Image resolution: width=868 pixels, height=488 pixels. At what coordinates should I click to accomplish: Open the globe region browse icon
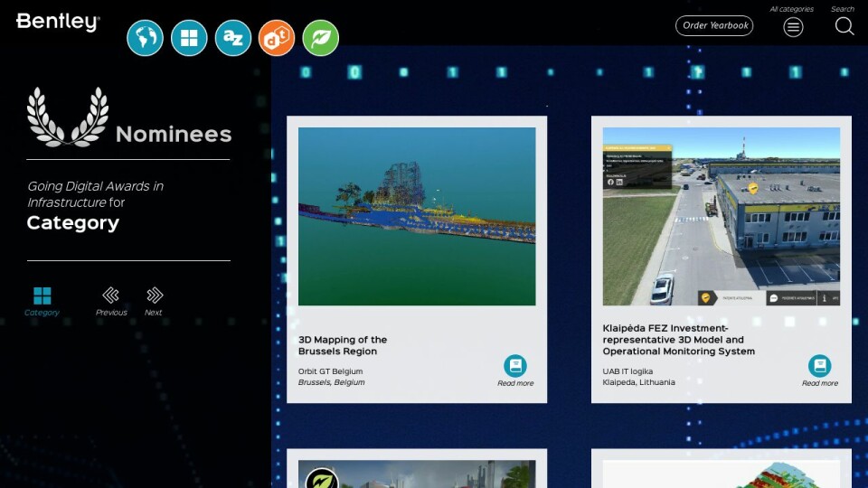145,38
